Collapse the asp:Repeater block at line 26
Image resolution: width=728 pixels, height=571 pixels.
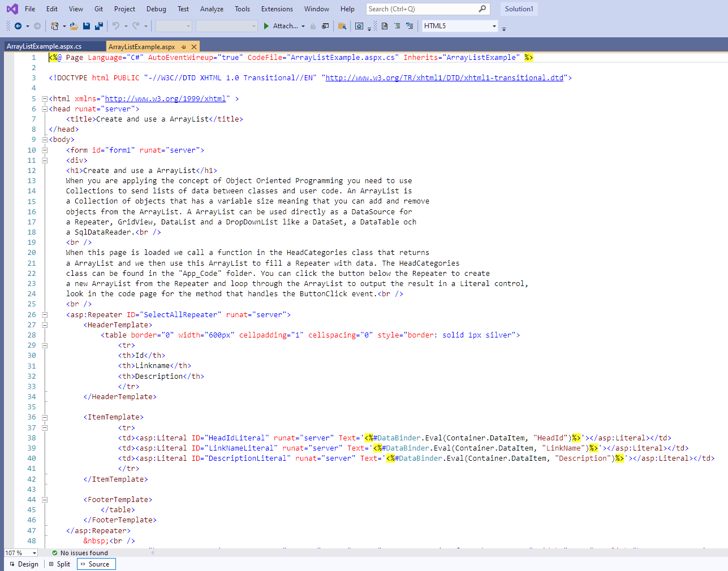[x=45, y=315]
